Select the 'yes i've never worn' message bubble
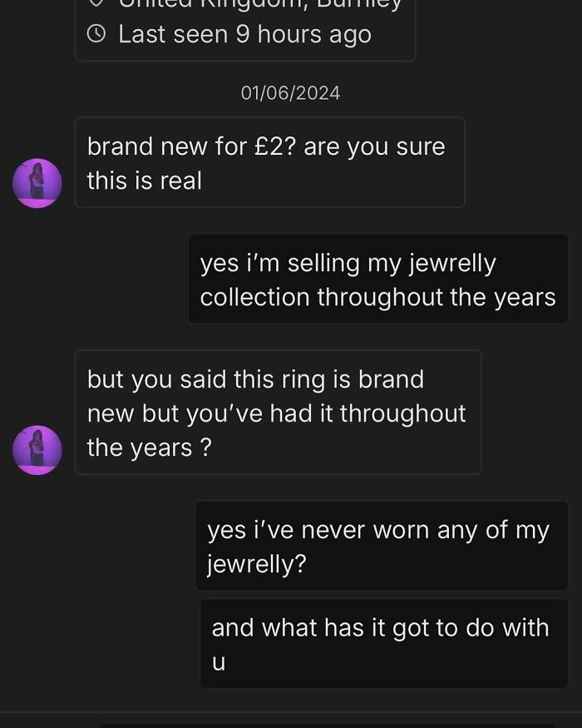 382,546
